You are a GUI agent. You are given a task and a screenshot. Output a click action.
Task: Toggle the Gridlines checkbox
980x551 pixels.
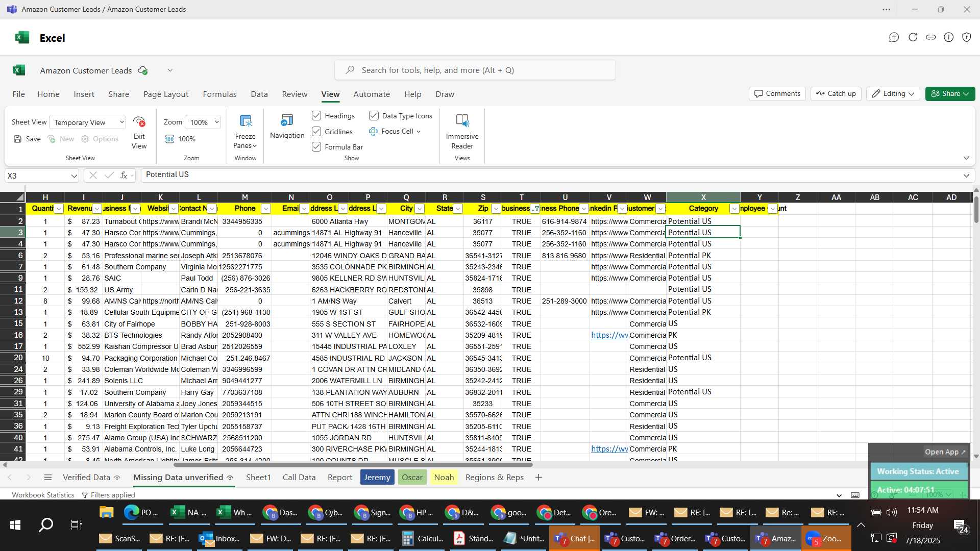tap(316, 132)
